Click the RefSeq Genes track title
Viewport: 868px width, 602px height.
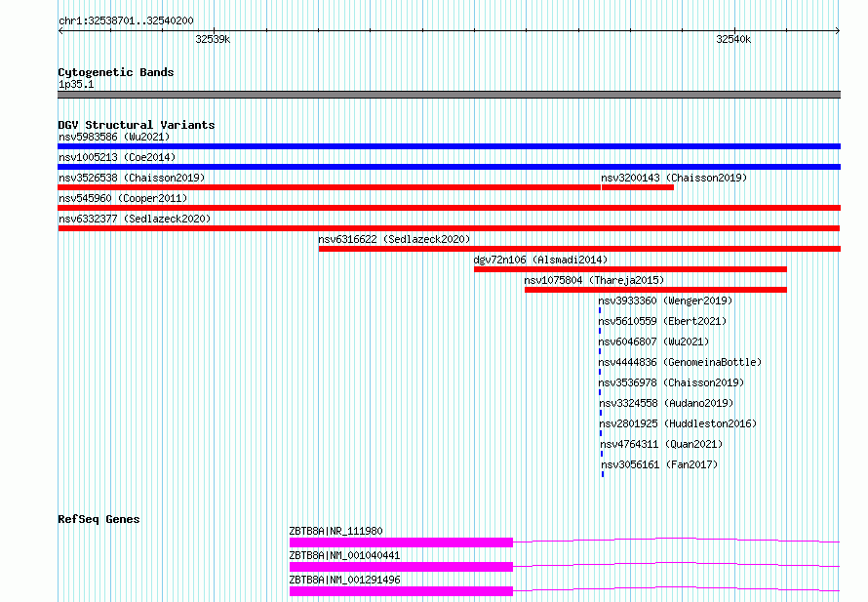tap(99, 519)
